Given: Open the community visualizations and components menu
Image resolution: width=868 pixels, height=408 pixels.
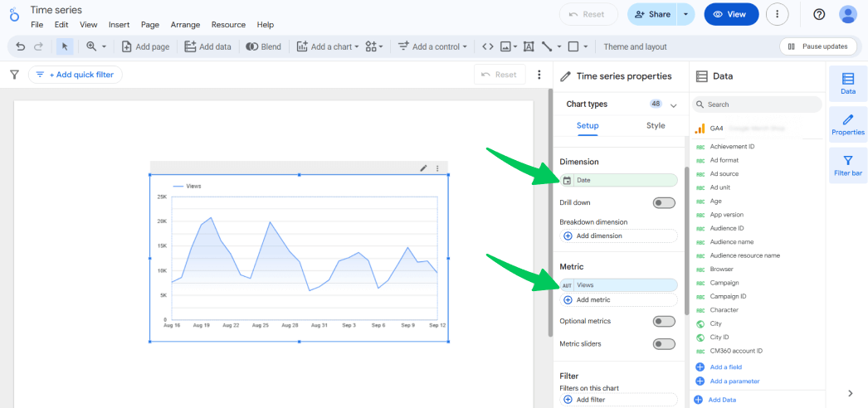Looking at the screenshot, I should (374, 47).
